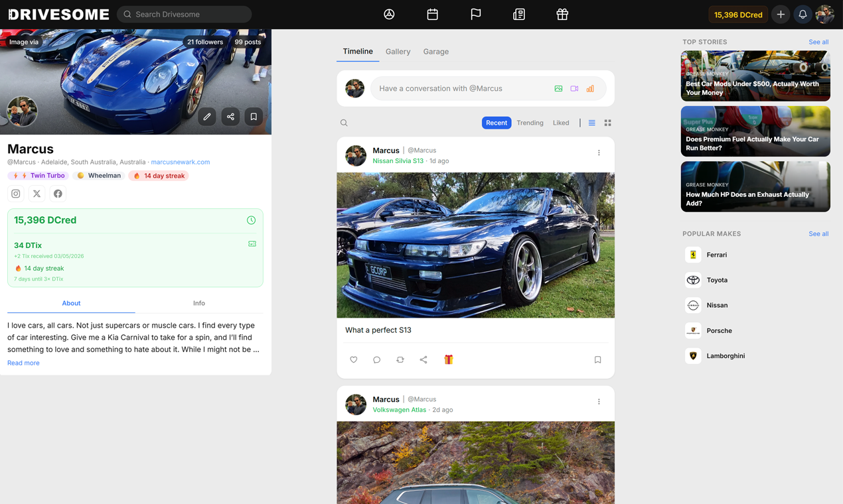Image resolution: width=843 pixels, height=504 pixels.
Task: Switch to the Gallery tab
Action: coord(398,51)
